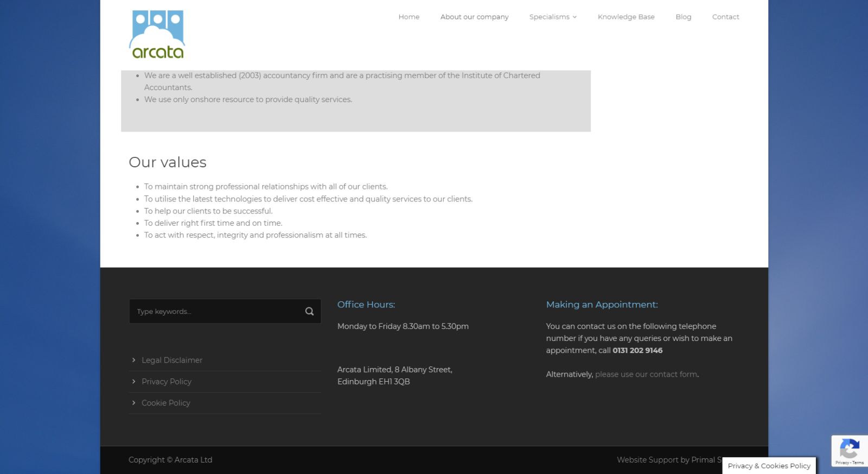Click the chevron beside Privacy Policy
Screen dimensions: 868x474
(133, 381)
